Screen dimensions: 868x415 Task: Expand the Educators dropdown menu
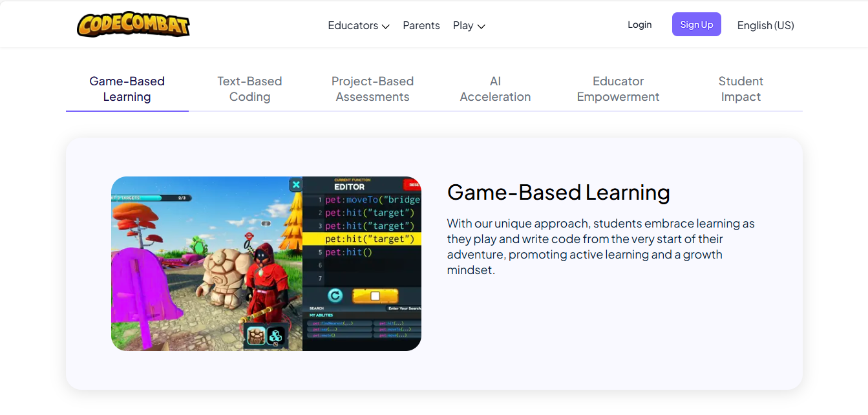coord(358,25)
